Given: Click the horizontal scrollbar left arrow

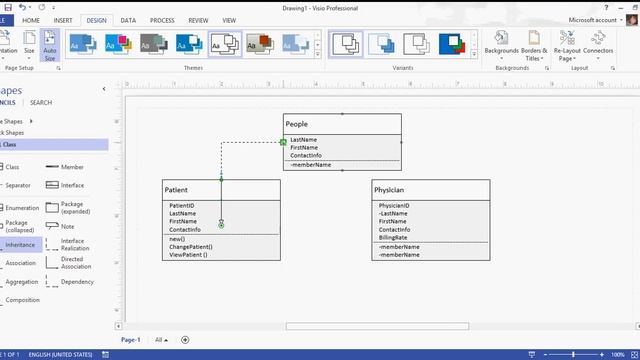Looking at the screenshot, I should click(x=118, y=326).
